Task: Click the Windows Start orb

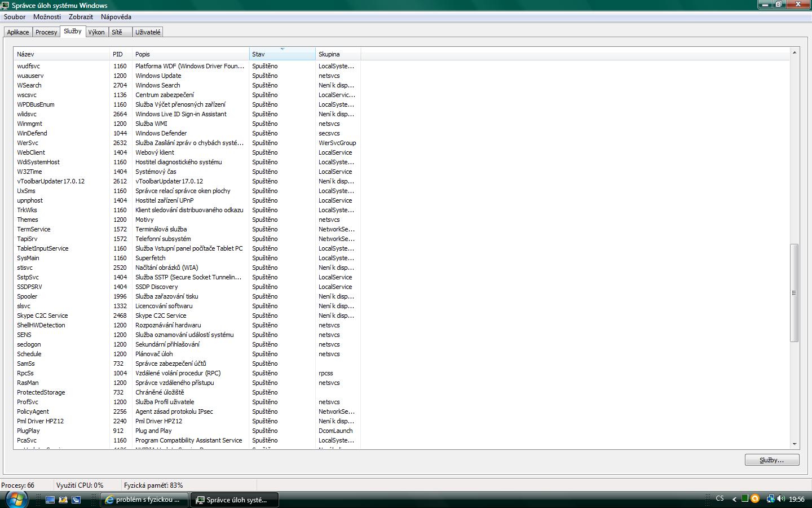Action: [x=16, y=499]
